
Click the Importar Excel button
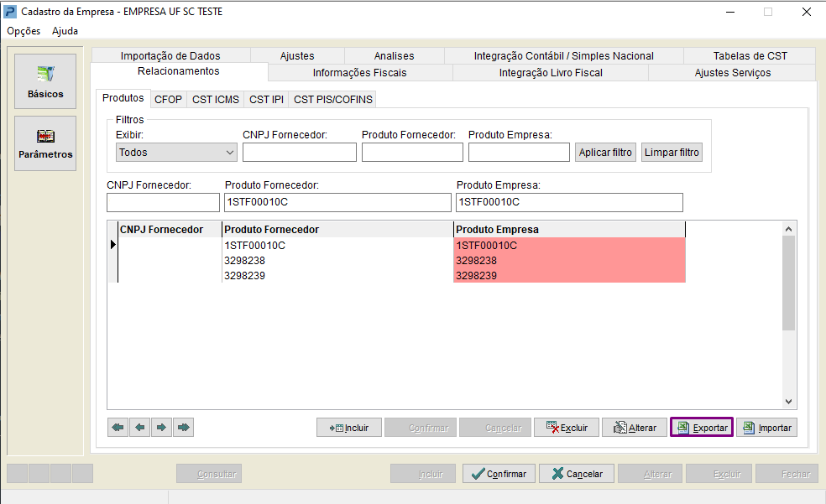pyautogui.click(x=767, y=427)
